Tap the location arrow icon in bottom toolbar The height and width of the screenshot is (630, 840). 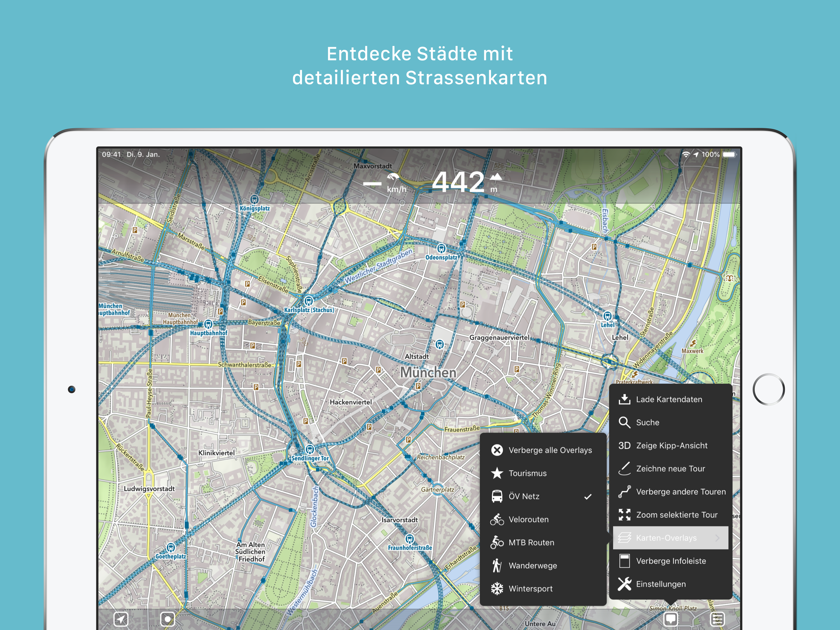pyautogui.click(x=121, y=619)
